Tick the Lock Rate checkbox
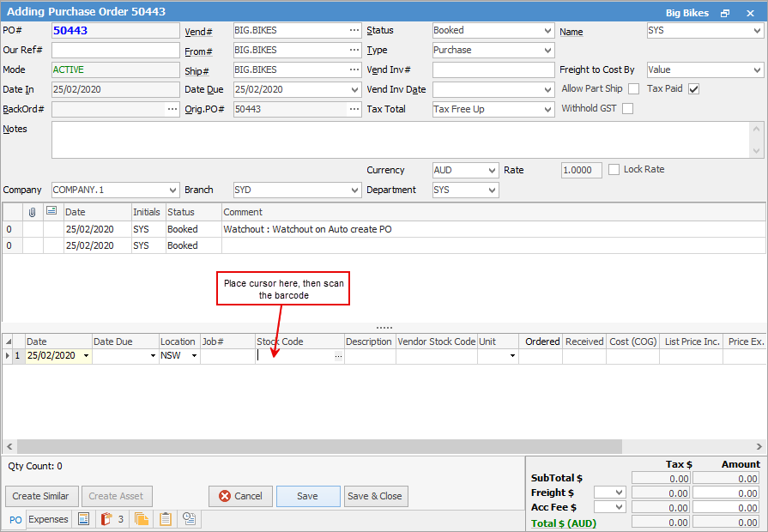Screen dimensions: 768x532 coord(614,170)
